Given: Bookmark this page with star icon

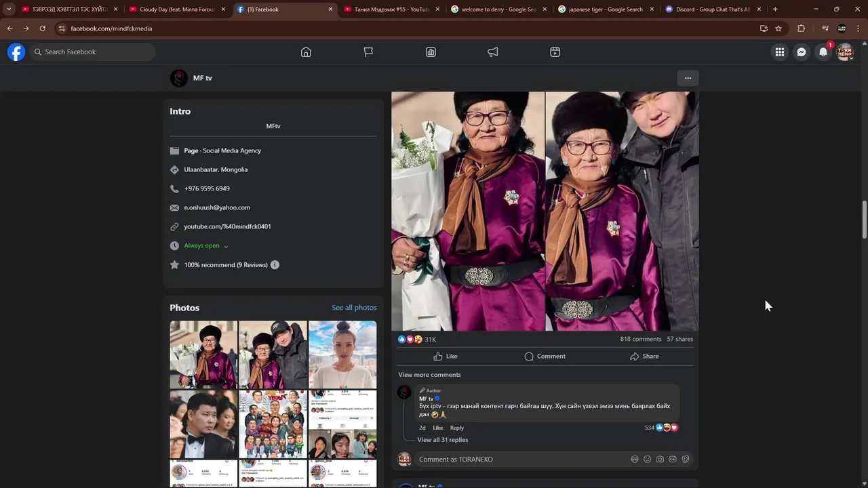Looking at the screenshot, I should point(778,28).
